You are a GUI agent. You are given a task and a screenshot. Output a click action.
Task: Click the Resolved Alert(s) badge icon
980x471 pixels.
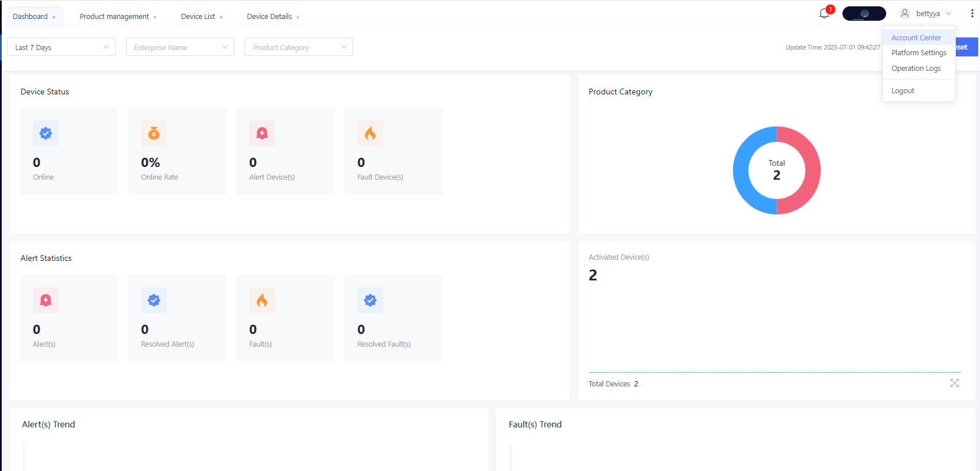(154, 301)
